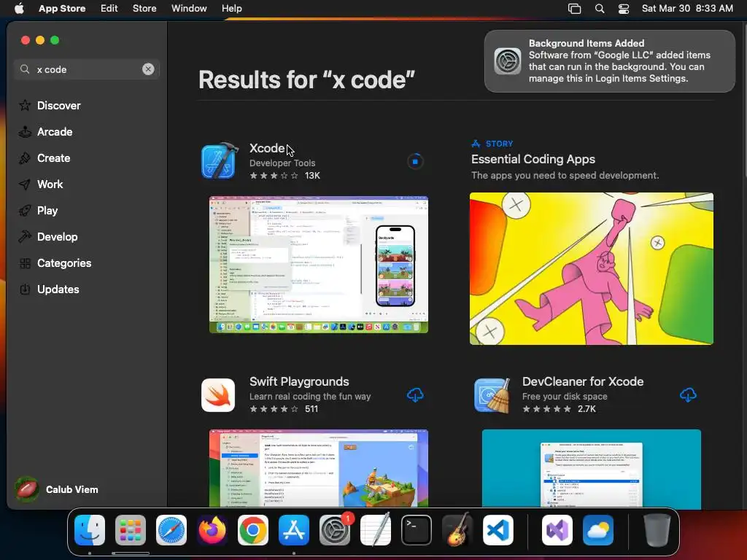Screen dimensions: 747x560
Task: Clear the search field text
Action: 148,69
